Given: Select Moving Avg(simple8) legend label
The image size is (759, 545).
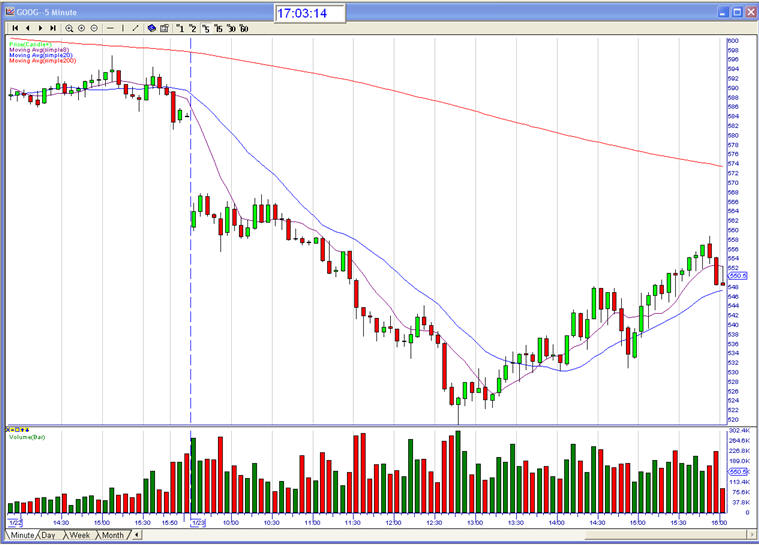Looking at the screenshot, I should pos(39,50).
